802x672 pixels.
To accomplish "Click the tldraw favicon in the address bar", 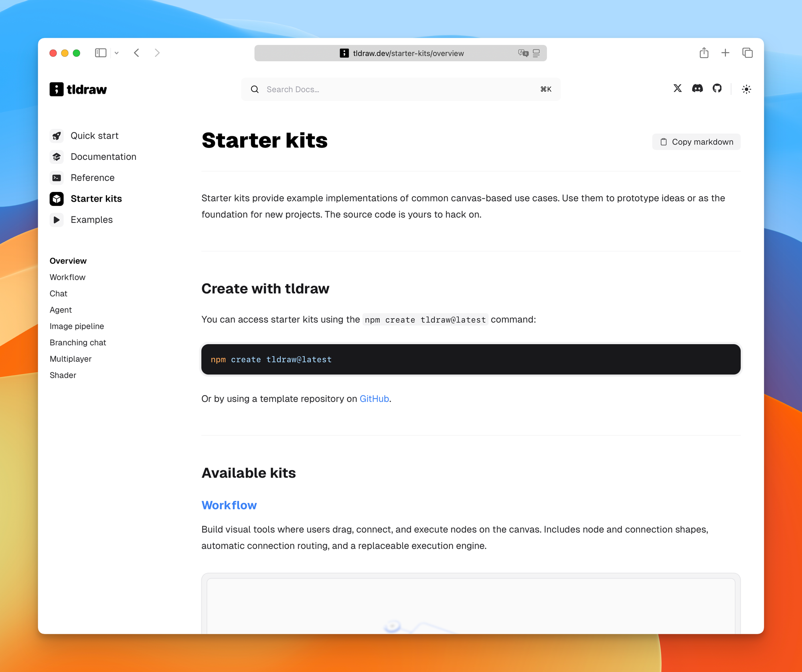I will click(x=344, y=53).
